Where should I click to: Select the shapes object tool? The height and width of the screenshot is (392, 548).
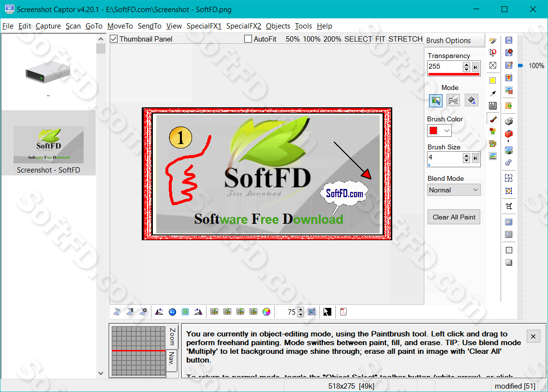pos(493,131)
